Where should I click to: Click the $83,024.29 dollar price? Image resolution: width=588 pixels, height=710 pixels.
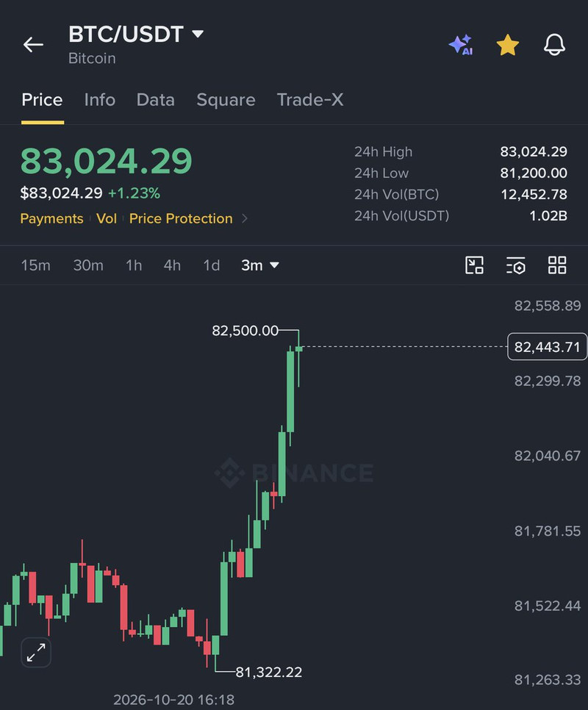click(x=62, y=193)
